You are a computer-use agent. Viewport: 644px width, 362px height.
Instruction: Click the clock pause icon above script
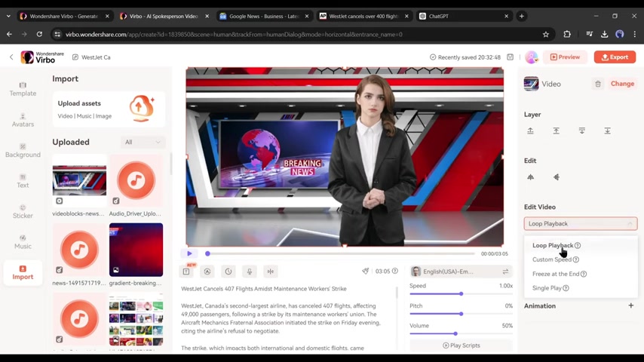click(228, 271)
